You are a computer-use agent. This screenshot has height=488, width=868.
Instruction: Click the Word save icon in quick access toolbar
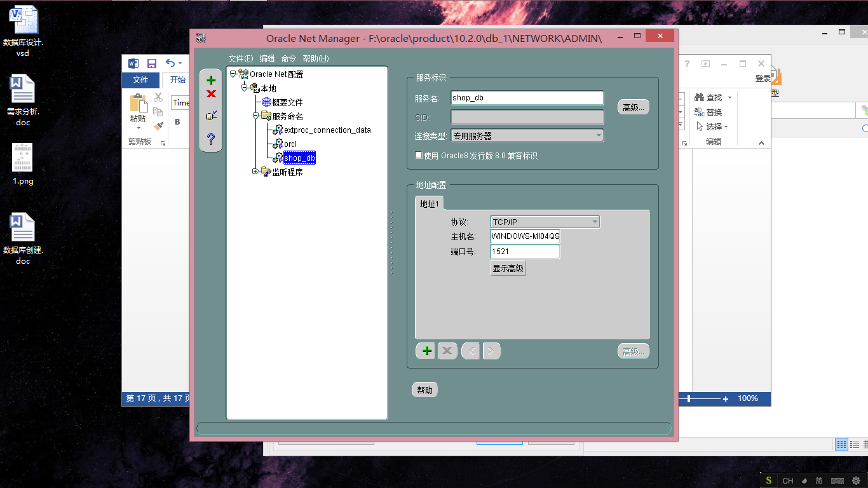[152, 63]
